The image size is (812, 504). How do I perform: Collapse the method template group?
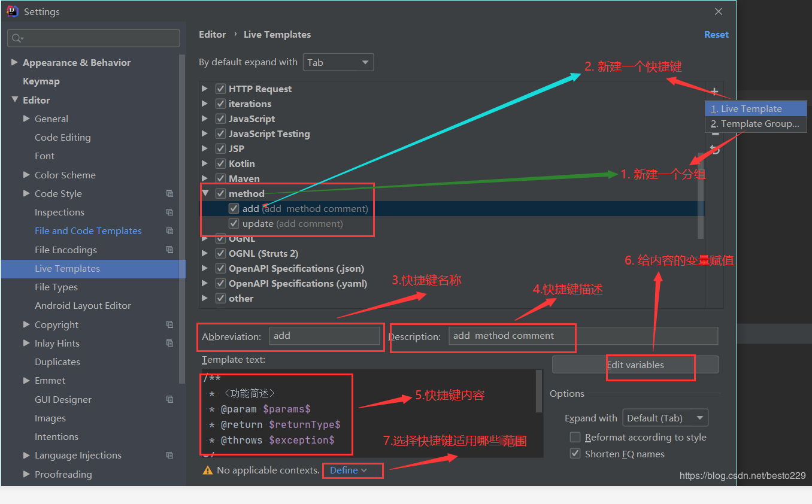point(205,193)
